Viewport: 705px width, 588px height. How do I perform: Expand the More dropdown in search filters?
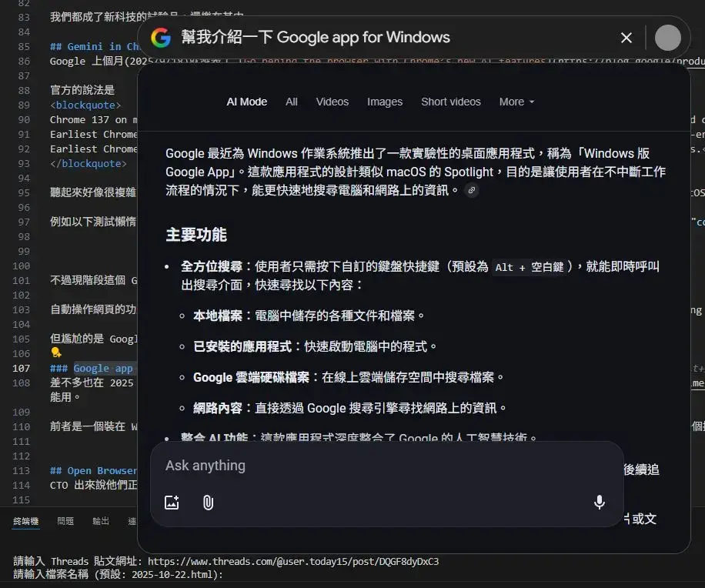516,102
